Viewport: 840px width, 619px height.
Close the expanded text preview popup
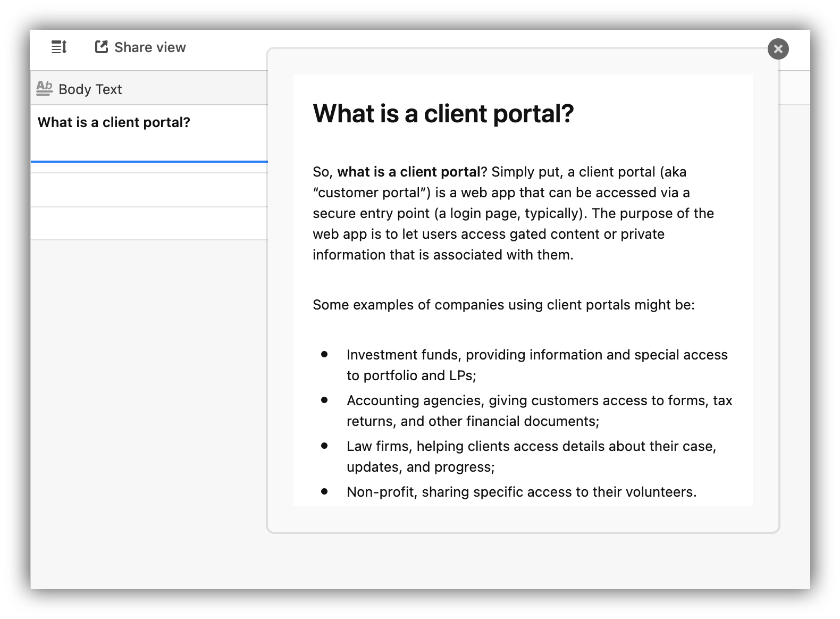pos(778,49)
